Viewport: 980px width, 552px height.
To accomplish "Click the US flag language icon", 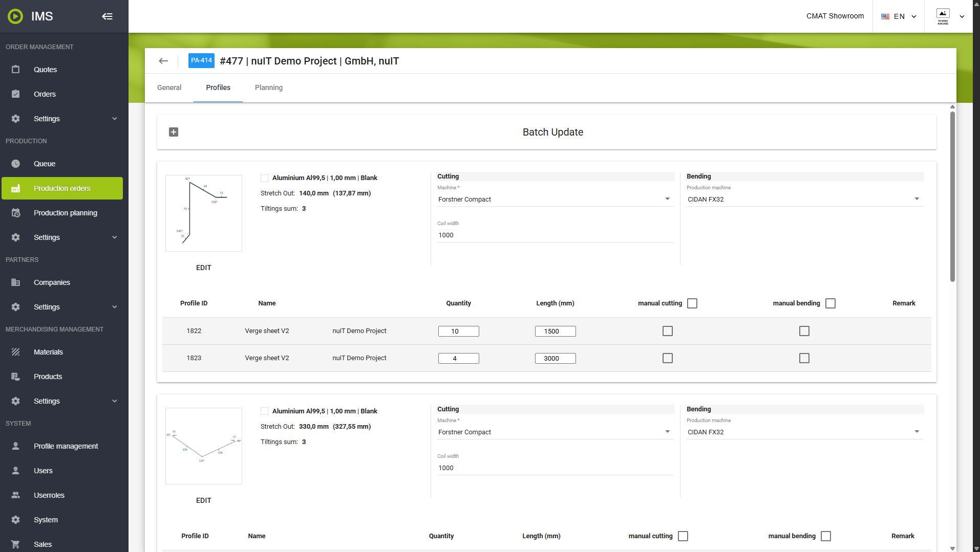I will point(885,16).
